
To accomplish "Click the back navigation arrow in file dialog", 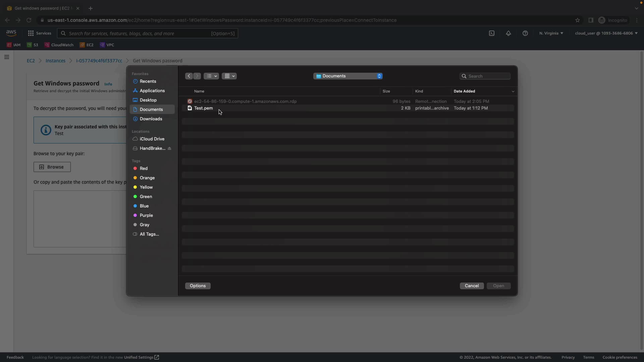I will click(x=189, y=76).
